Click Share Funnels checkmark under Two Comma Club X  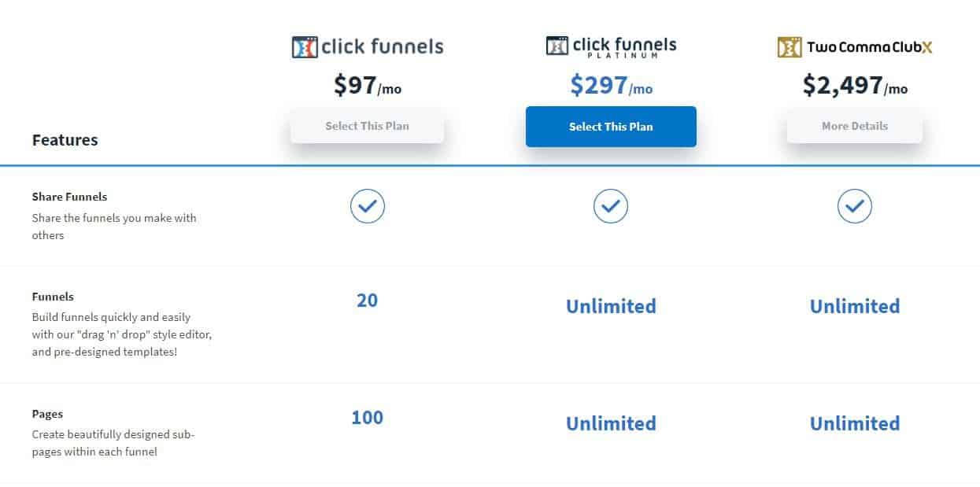(855, 206)
